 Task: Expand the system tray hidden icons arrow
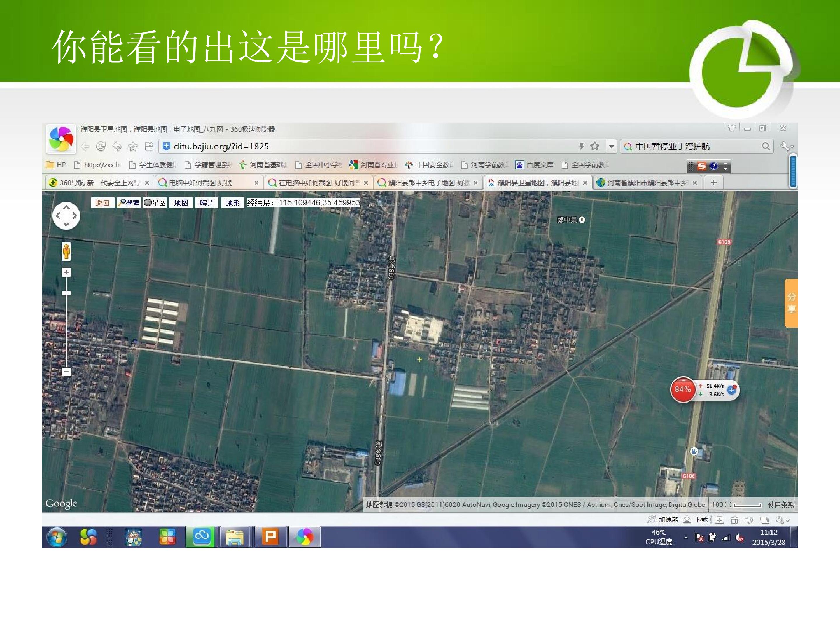[686, 537]
